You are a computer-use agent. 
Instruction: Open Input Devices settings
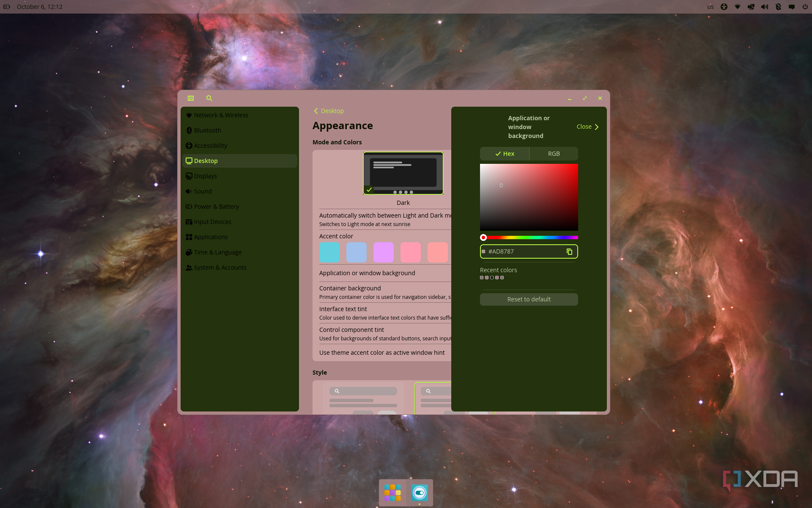tap(240, 222)
